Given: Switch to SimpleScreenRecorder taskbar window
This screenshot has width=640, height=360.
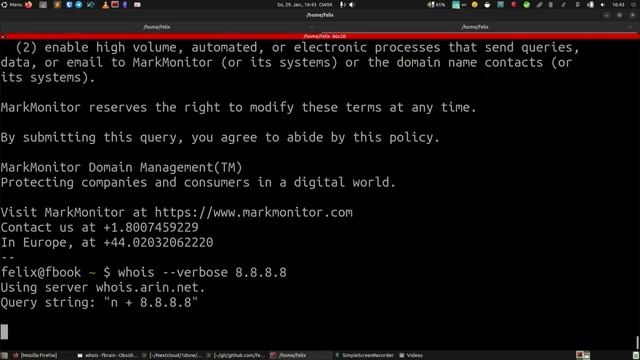Looking at the screenshot, I should point(364,356).
